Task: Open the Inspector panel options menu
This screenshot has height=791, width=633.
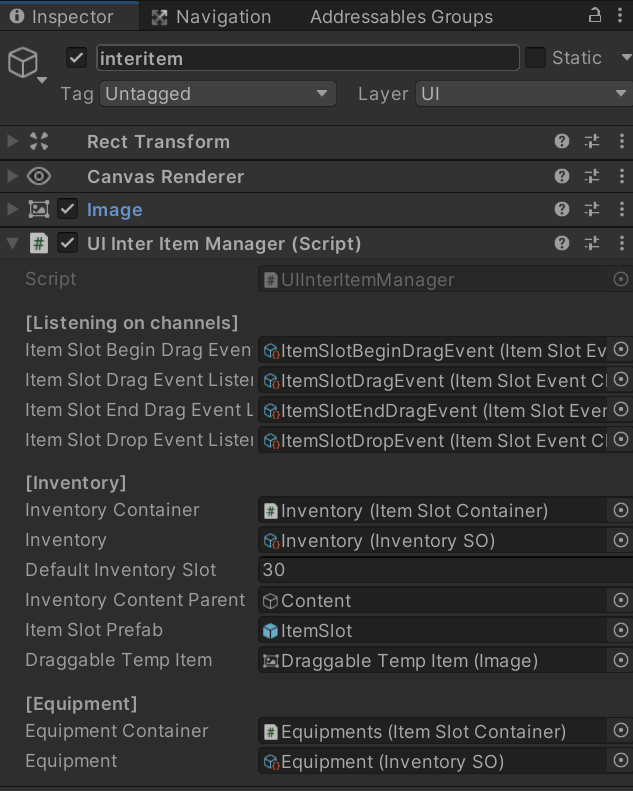Action: (x=620, y=16)
